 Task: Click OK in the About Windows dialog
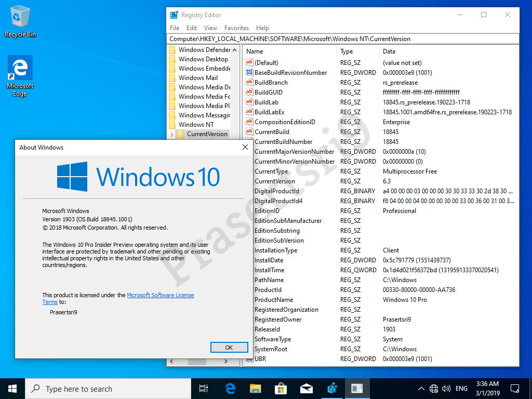coord(229,348)
